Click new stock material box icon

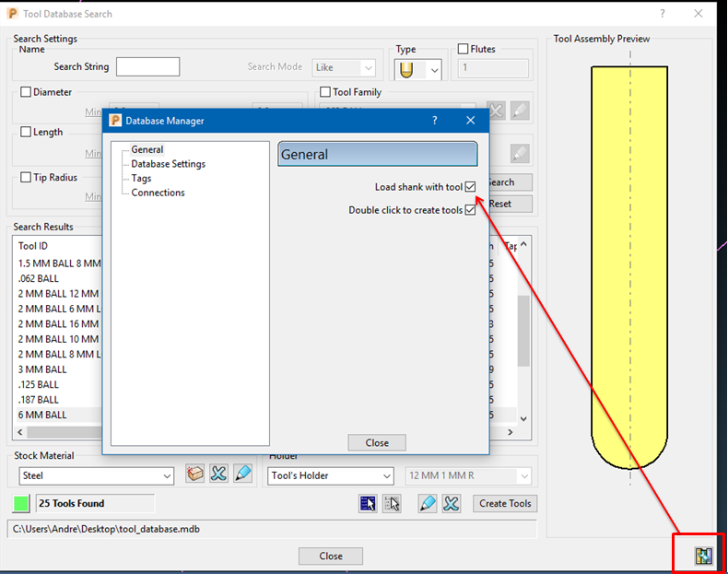pyautogui.click(x=194, y=474)
